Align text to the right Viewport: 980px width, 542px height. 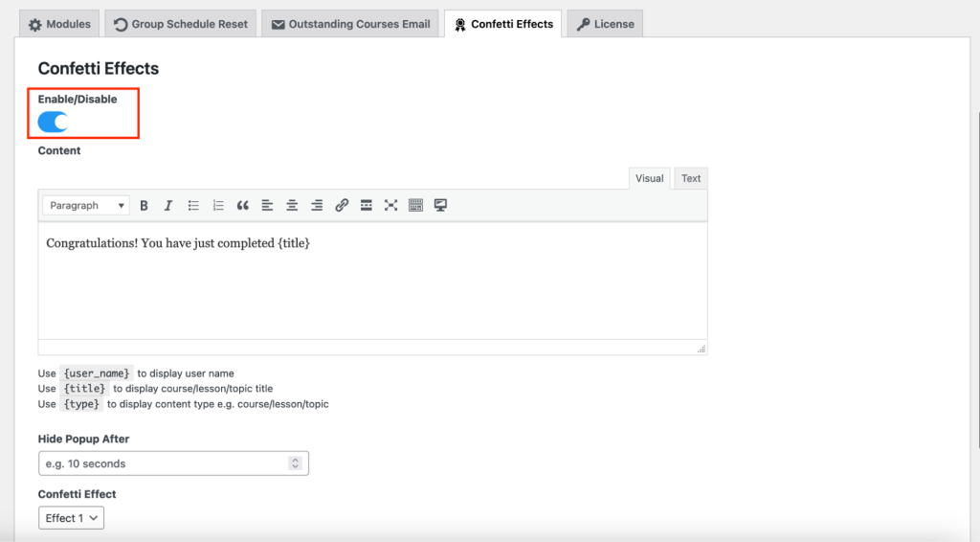pyautogui.click(x=317, y=205)
